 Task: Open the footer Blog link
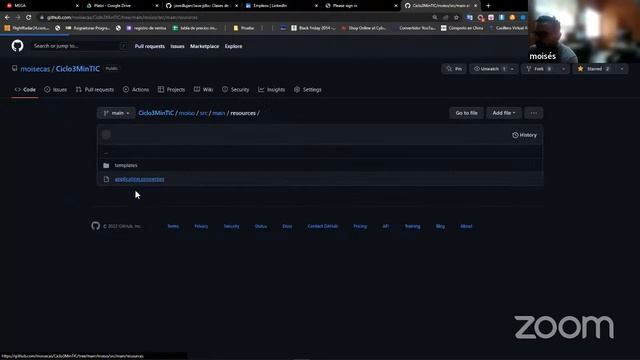[440, 226]
